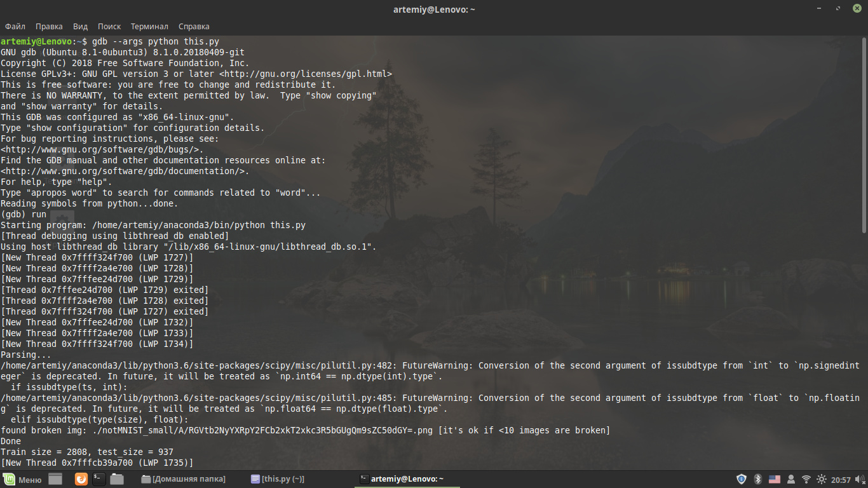Screen dimensions: 868x488
Task: Open the Терминал menu
Action: tap(149, 27)
